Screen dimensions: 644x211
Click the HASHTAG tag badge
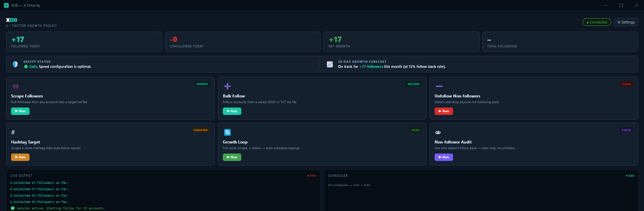(201, 130)
